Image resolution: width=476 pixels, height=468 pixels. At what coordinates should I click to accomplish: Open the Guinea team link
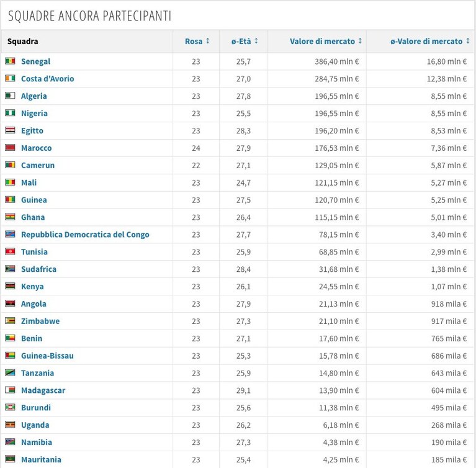(34, 200)
